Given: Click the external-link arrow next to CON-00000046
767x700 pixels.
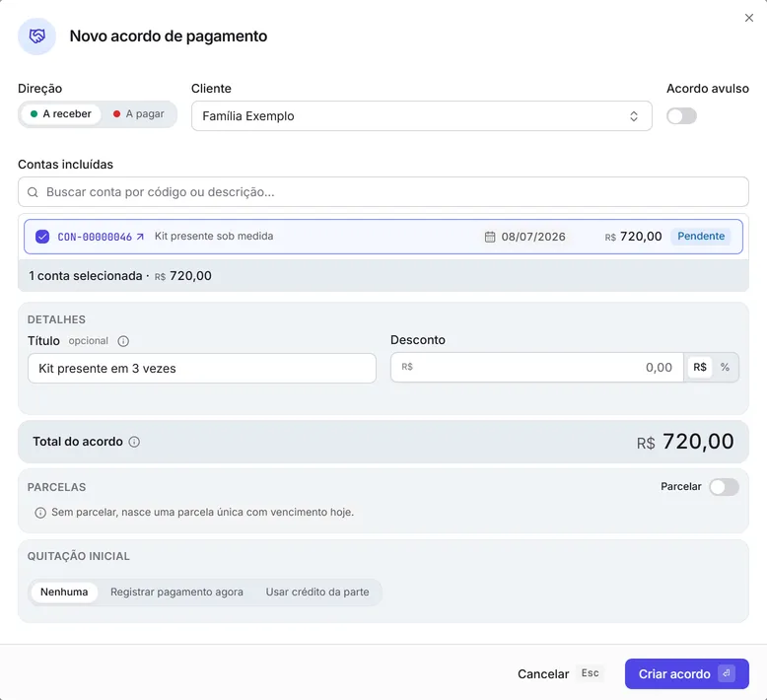Looking at the screenshot, I should pos(140,237).
